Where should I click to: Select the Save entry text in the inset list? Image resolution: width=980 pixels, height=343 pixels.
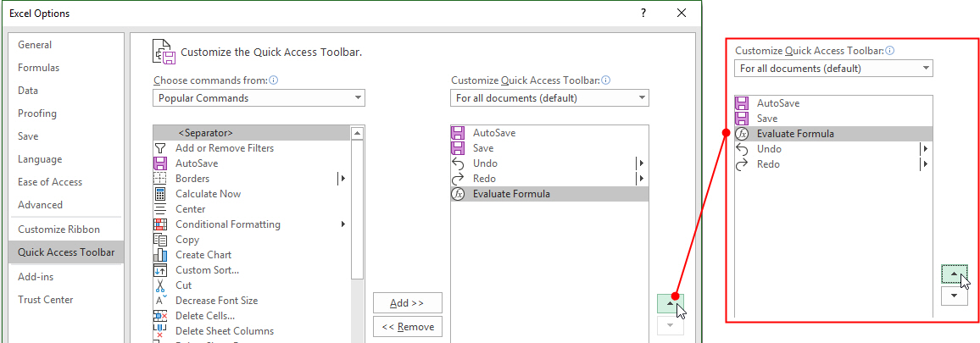click(x=767, y=118)
